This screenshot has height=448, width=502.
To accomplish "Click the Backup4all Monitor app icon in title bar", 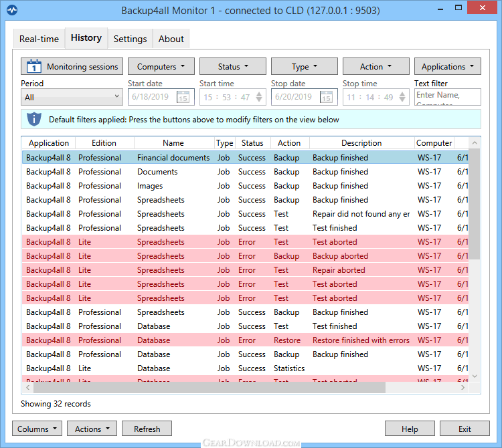I will coord(12,10).
